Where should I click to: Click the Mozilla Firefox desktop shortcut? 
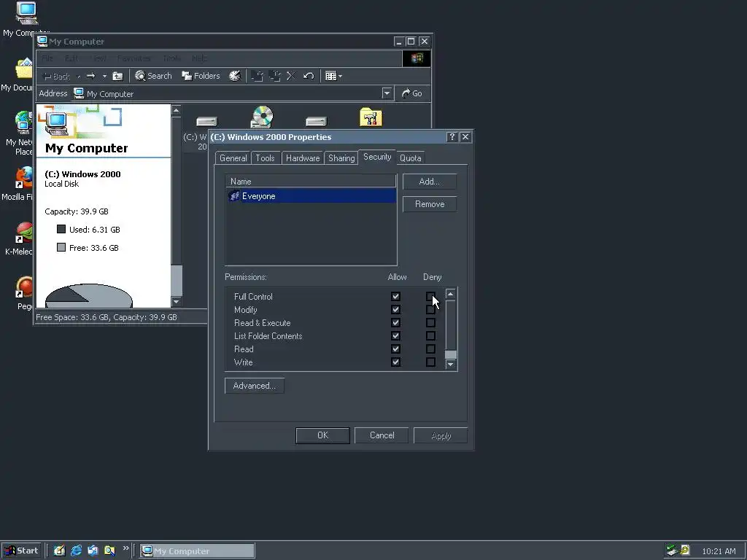click(24, 178)
